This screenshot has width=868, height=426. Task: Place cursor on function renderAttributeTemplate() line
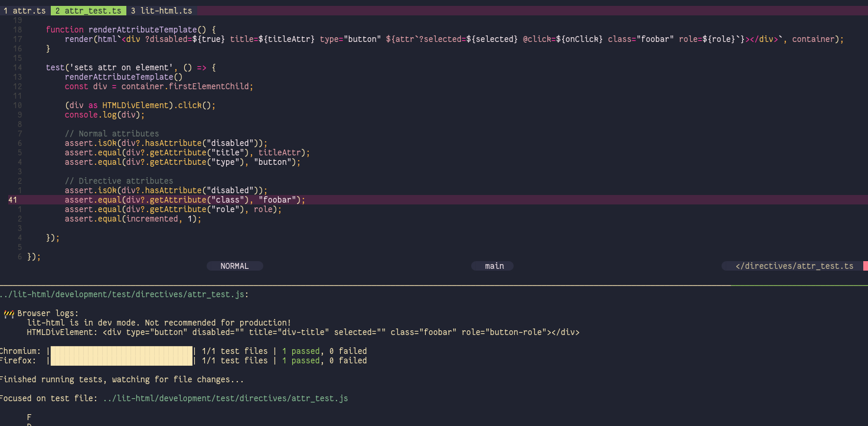click(x=131, y=30)
